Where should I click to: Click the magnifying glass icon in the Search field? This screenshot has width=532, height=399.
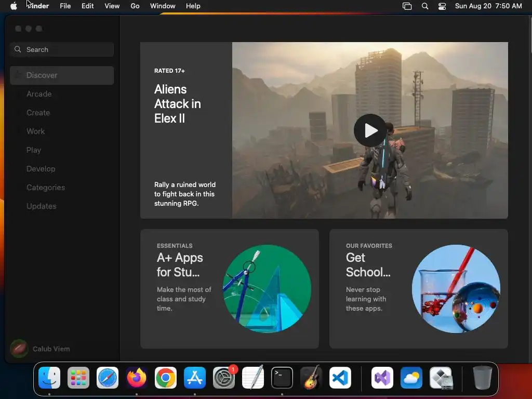coord(18,49)
